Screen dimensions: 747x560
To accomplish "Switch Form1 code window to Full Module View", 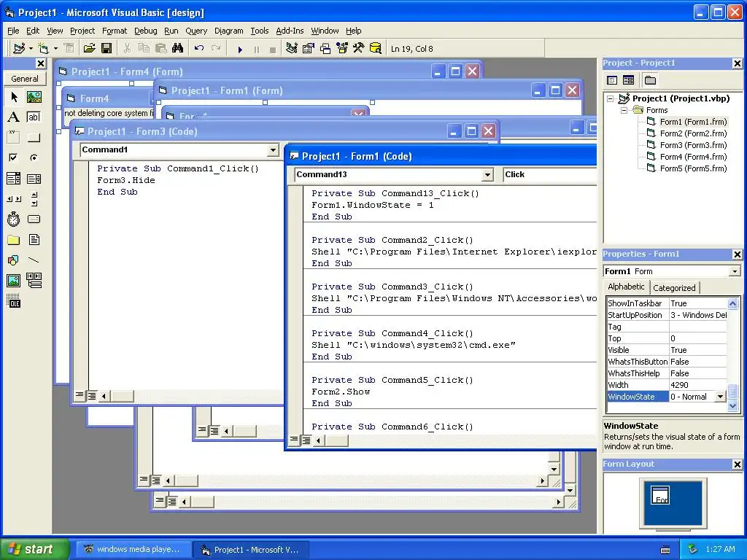I will click(x=306, y=440).
